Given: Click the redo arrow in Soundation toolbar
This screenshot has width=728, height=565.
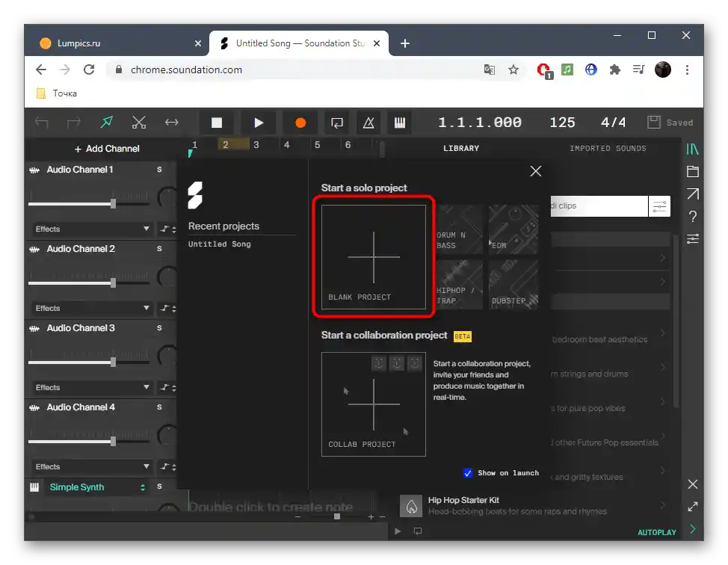Looking at the screenshot, I should pyautogui.click(x=73, y=123).
